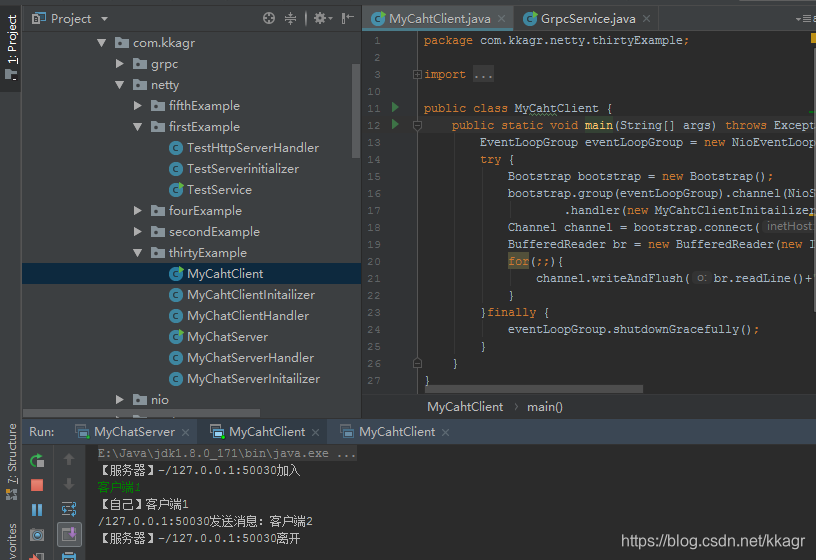This screenshot has height=560, width=816.
Task: Click the dump threads camera icon
Action: (37, 534)
